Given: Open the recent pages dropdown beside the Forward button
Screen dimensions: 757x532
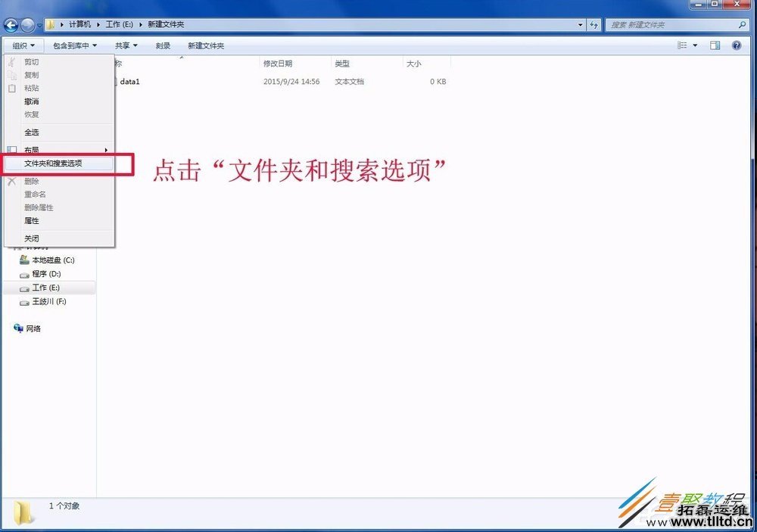Looking at the screenshot, I should pyautogui.click(x=42, y=23).
